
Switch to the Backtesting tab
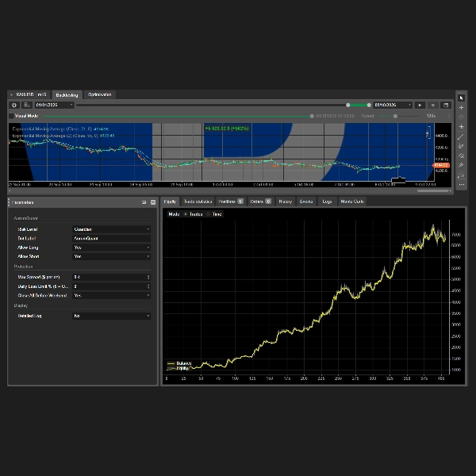(67, 95)
